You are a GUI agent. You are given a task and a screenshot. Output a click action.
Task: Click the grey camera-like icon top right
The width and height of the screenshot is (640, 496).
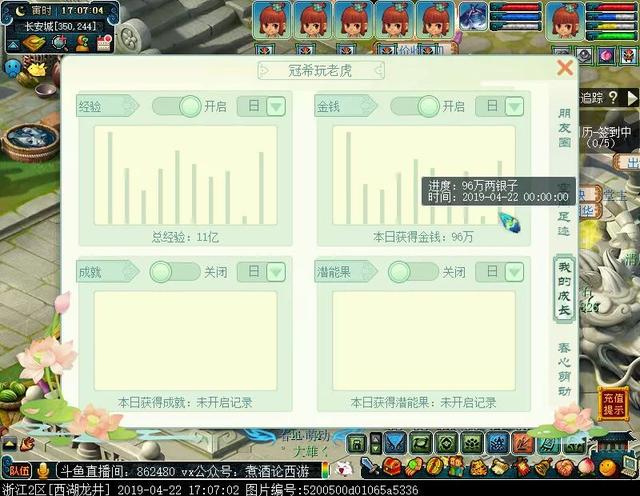[584, 55]
